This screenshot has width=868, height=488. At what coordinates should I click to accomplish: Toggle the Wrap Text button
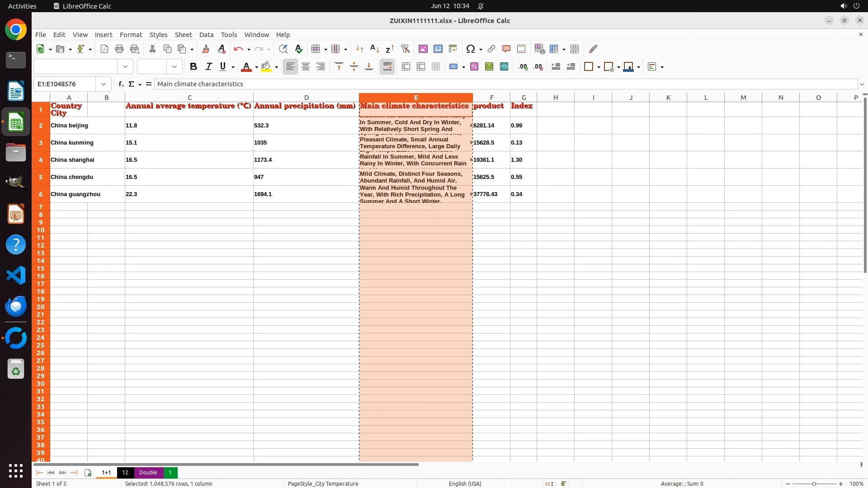point(387,67)
